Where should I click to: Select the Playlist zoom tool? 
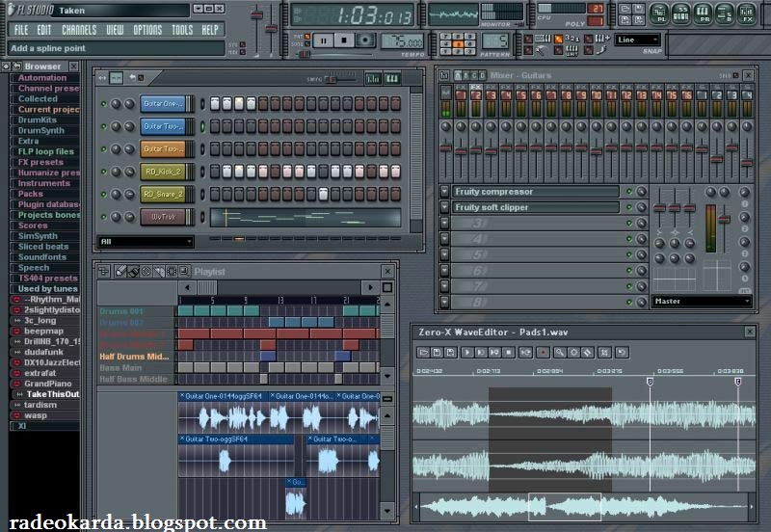(x=184, y=272)
